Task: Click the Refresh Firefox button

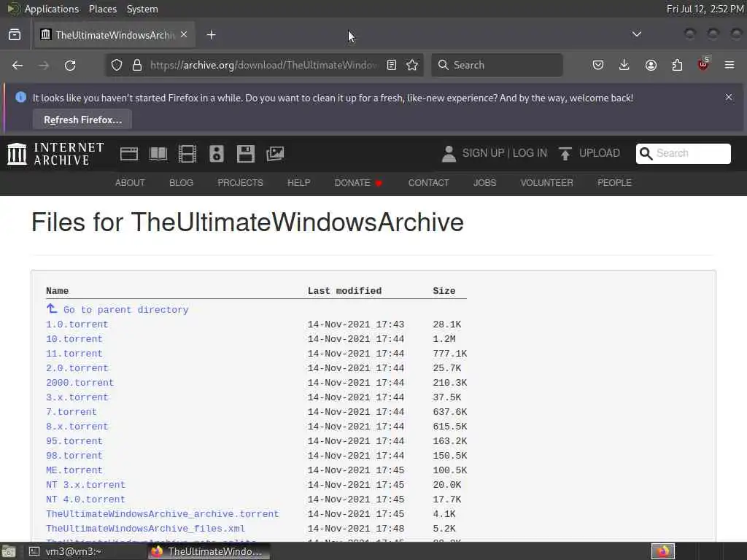Action: point(82,120)
